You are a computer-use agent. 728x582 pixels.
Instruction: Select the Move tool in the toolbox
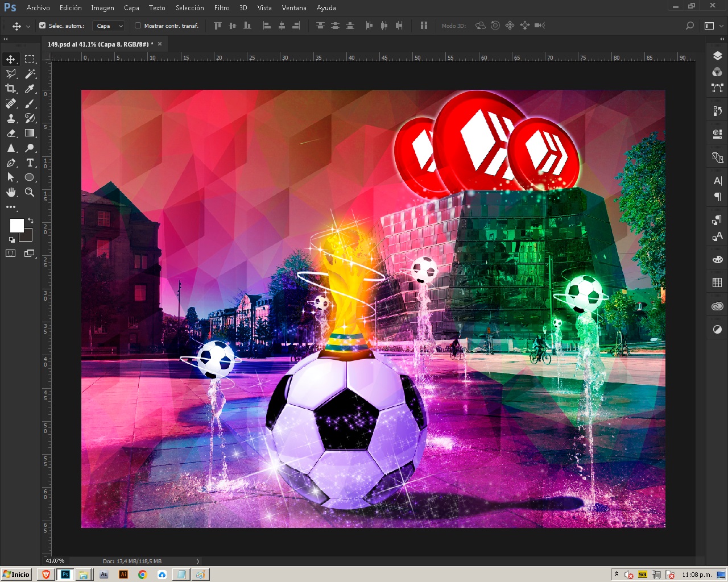coord(11,59)
